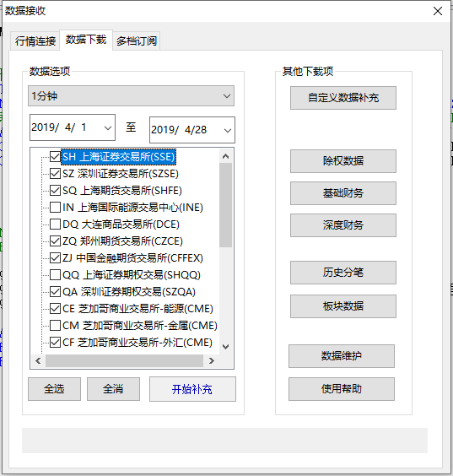This screenshot has width=453, height=476.
Task: Open 自定义数据补充
Action: click(x=343, y=98)
